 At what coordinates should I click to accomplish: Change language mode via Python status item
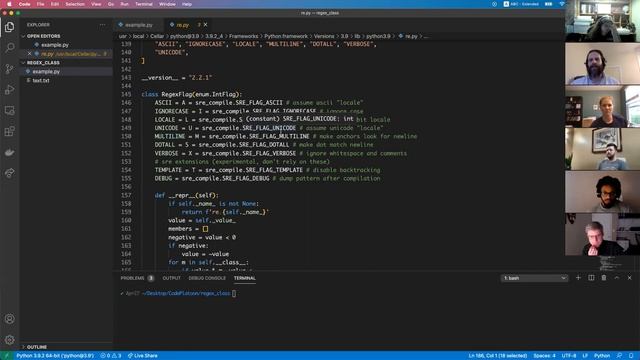click(x=602, y=356)
